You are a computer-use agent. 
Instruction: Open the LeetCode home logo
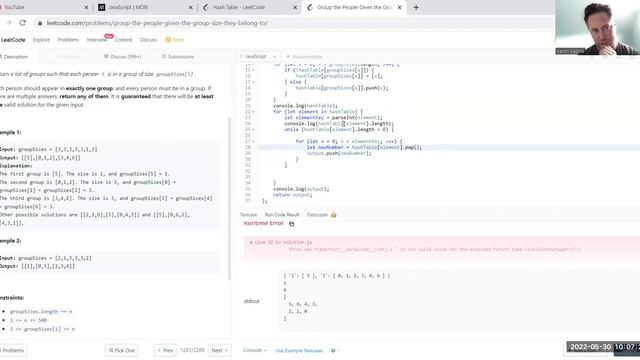(x=13, y=40)
